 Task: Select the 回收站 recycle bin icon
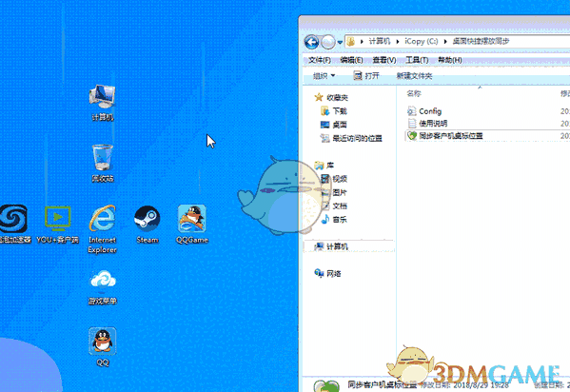pyautogui.click(x=102, y=163)
